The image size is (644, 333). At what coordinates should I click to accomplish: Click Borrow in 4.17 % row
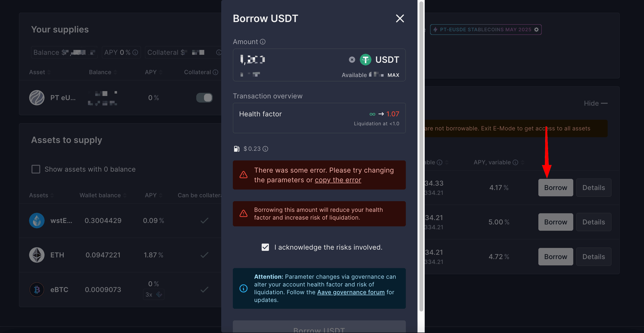[x=556, y=188]
